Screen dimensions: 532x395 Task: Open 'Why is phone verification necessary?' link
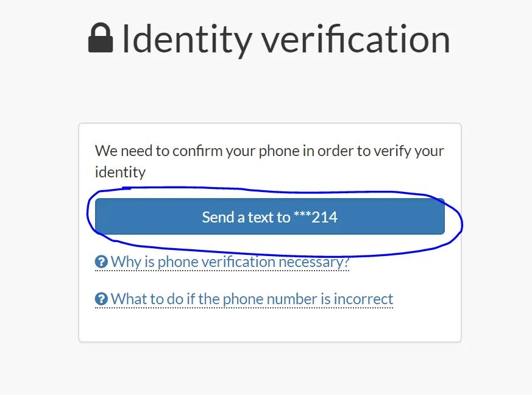(230, 262)
